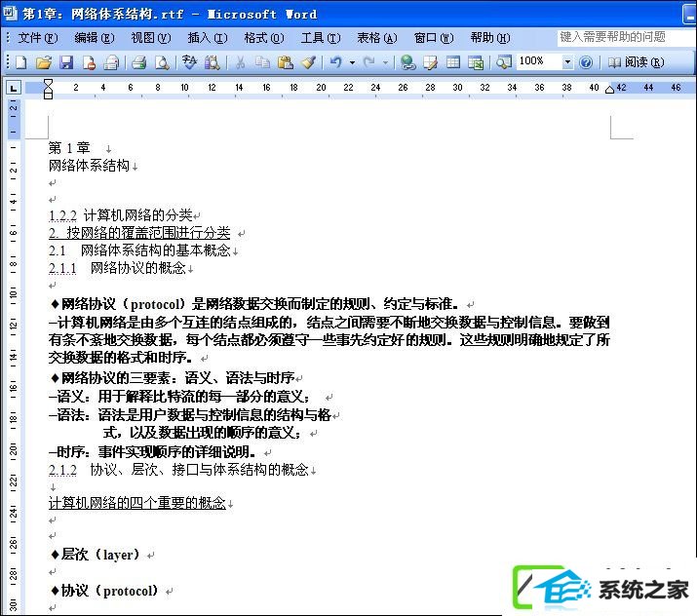The height and width of the screenshot is (616, 697).
Task: Click the Cut scissors icon
Action: pyautogui.click(x=240, y=62)
